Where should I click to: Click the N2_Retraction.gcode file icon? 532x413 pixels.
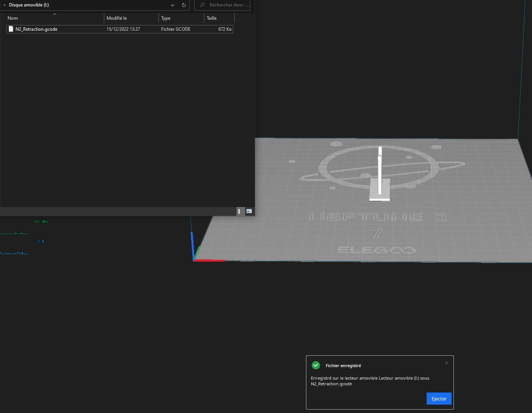click(11, 29)
